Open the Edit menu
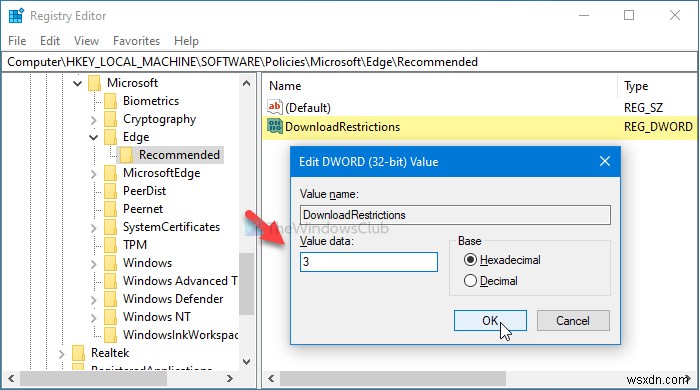 [x=50, y=41]
